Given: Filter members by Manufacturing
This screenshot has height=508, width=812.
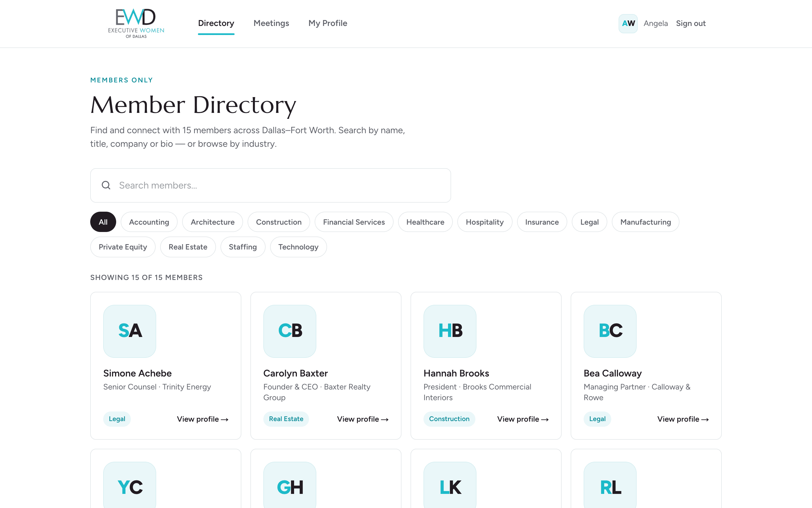Looking at the screenshot, I should [x=645, y=222].
